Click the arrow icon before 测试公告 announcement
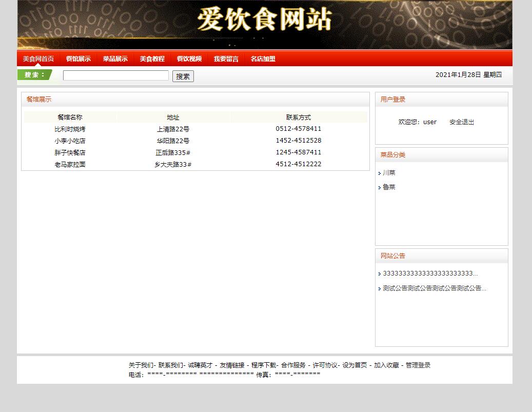 click(x=380, y=289)
